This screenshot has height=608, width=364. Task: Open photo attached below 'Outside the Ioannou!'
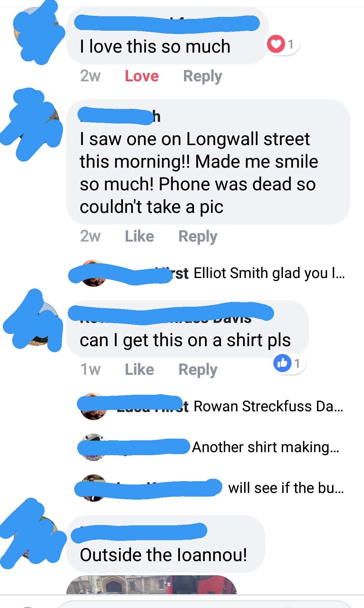coord(151,585)
